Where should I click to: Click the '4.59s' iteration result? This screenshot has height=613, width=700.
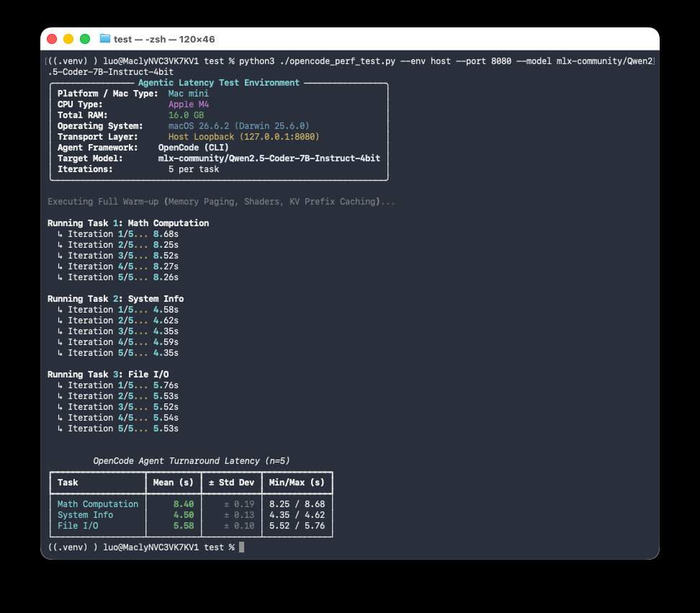[166, 342]
